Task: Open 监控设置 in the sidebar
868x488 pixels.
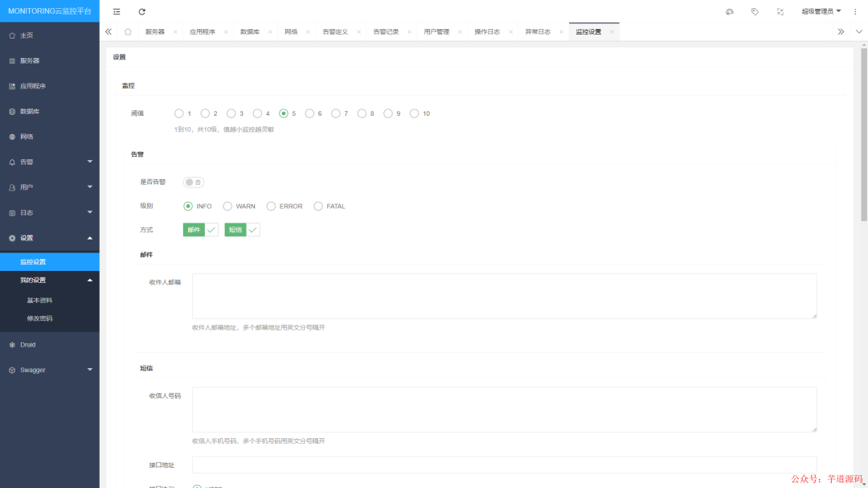Action: (50, 262)
